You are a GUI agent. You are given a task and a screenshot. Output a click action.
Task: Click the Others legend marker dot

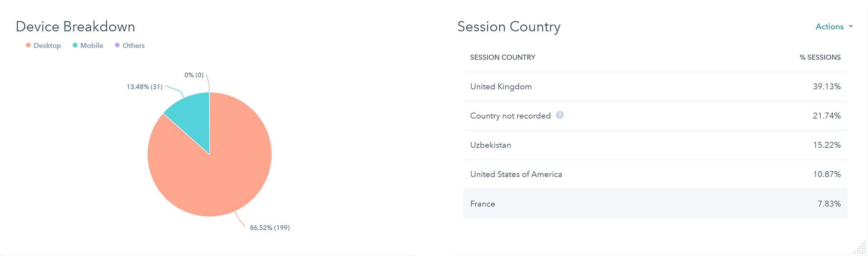point(116,45)
